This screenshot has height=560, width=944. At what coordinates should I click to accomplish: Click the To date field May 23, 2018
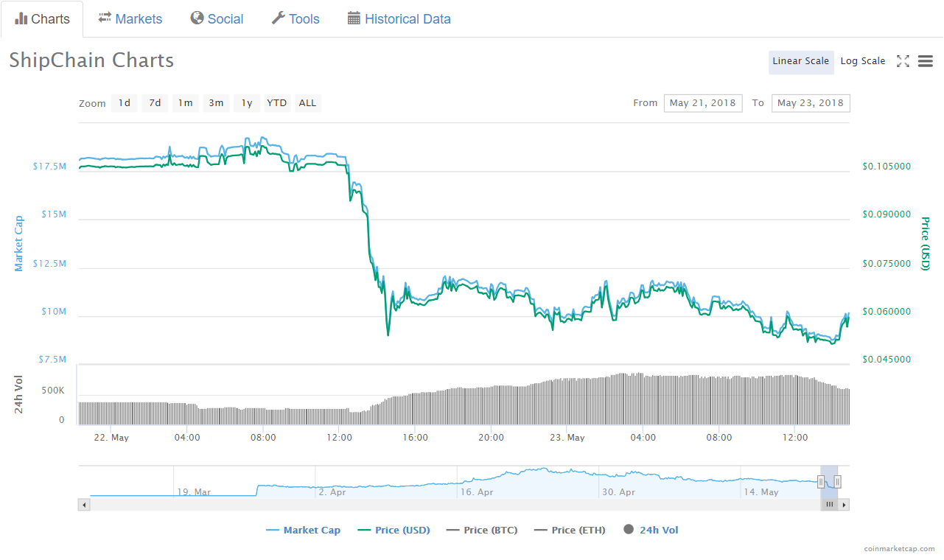[x=811, y=103]
